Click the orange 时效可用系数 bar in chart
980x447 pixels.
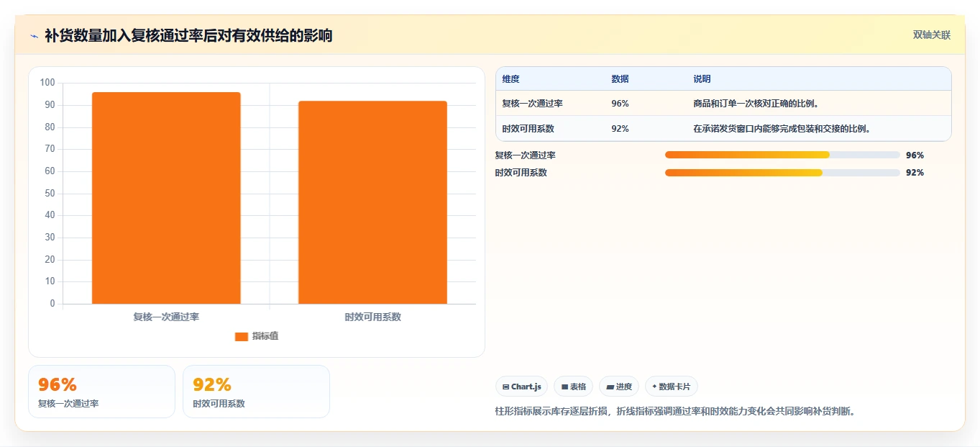coord(372,202)
